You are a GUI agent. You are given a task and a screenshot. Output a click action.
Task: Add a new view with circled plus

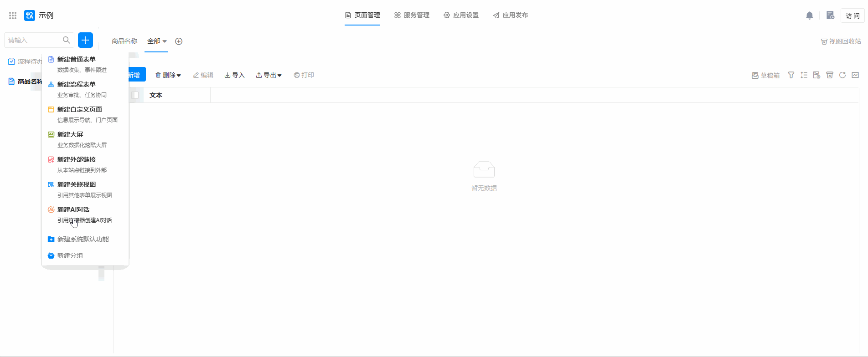179,41
